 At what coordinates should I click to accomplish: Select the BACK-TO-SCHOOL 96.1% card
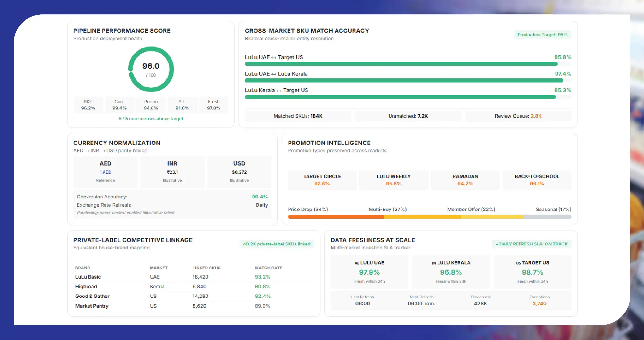537,180
